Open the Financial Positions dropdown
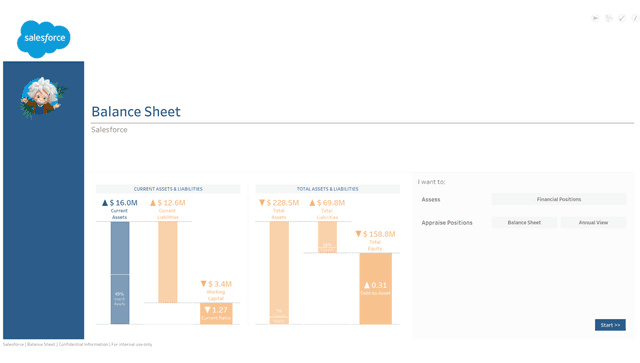Screen dimensions: 640x363 click(558, 199)
